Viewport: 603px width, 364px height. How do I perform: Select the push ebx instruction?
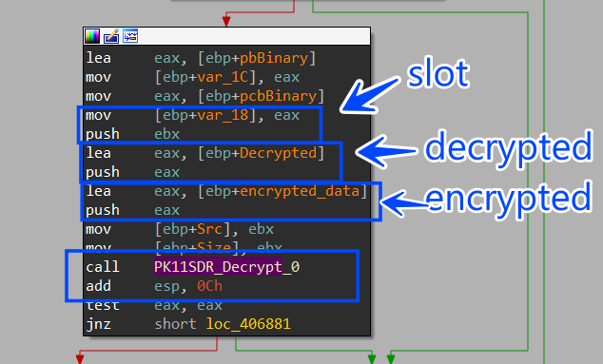132,134
